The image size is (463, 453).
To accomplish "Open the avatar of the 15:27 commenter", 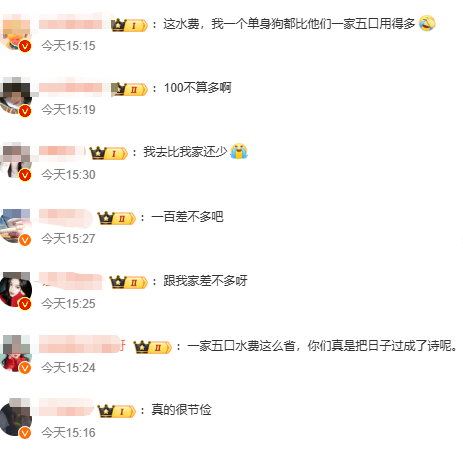I will (x=16, y=226).
